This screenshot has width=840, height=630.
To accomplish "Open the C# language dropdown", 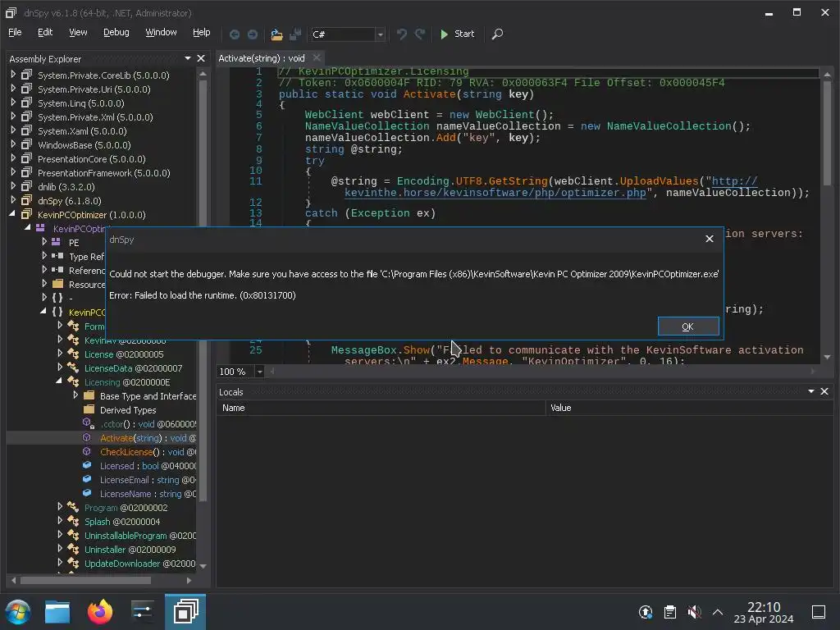I will point(380,34).
